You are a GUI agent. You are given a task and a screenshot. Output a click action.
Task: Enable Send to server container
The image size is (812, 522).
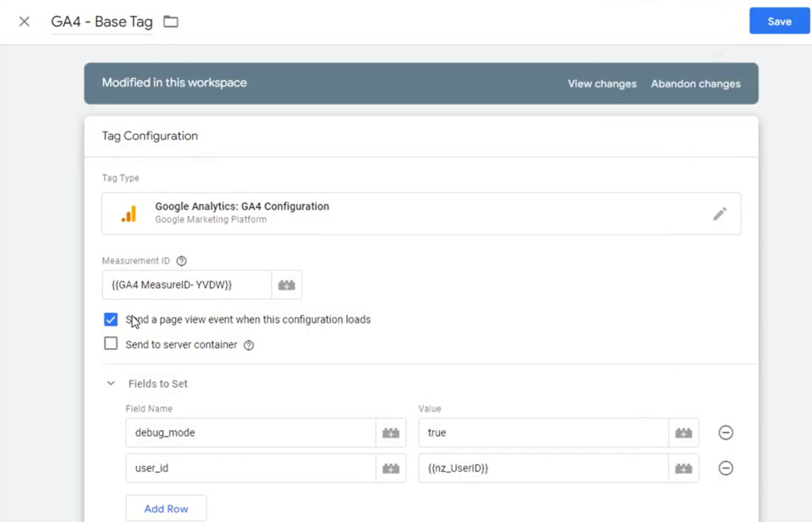111,344
